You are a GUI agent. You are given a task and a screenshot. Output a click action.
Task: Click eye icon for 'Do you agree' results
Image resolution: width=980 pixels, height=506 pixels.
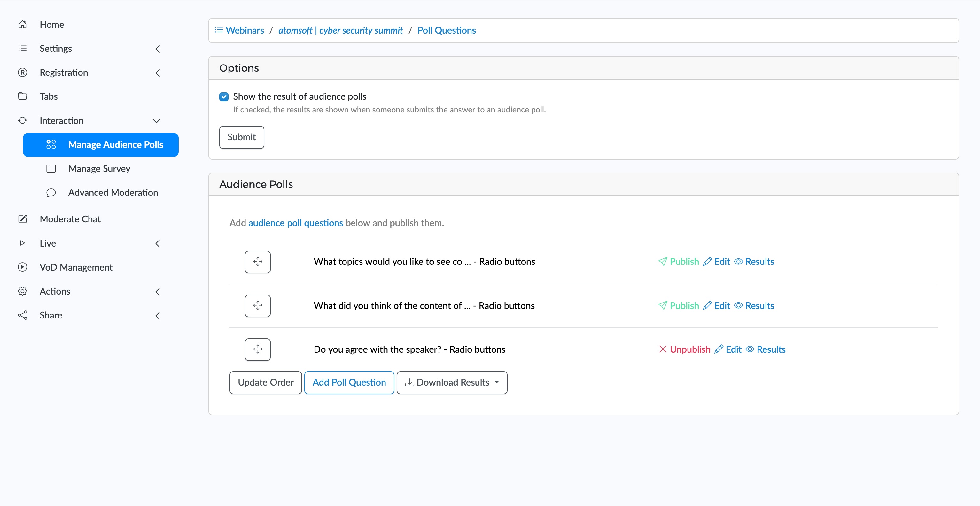(750, 349)
